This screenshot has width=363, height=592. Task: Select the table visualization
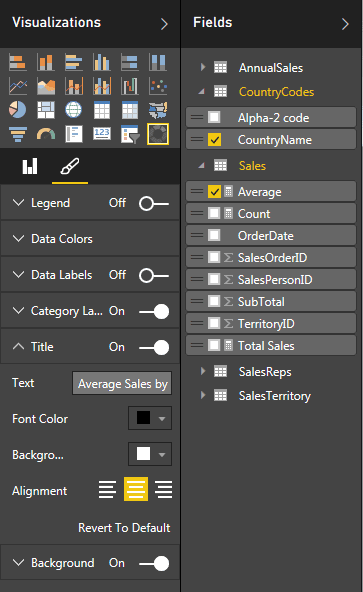click(x=102, y=110)
